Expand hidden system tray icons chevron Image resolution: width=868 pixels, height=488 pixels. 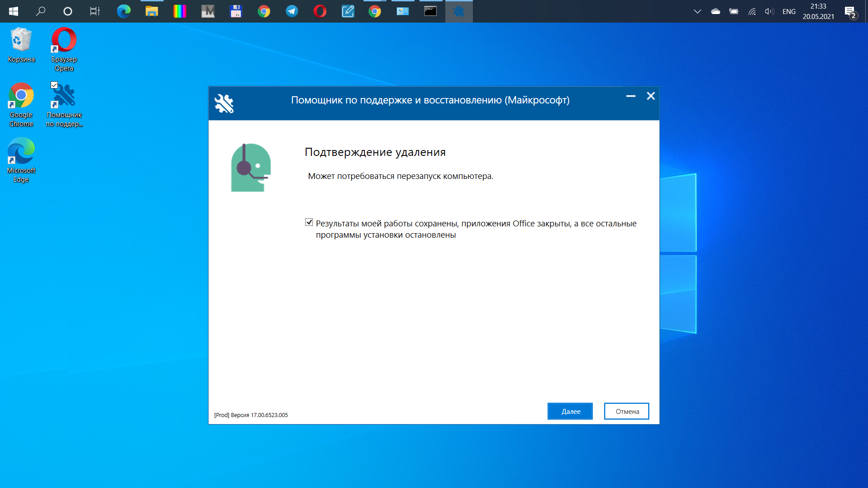pyautogui.click(x=697, y=11)
